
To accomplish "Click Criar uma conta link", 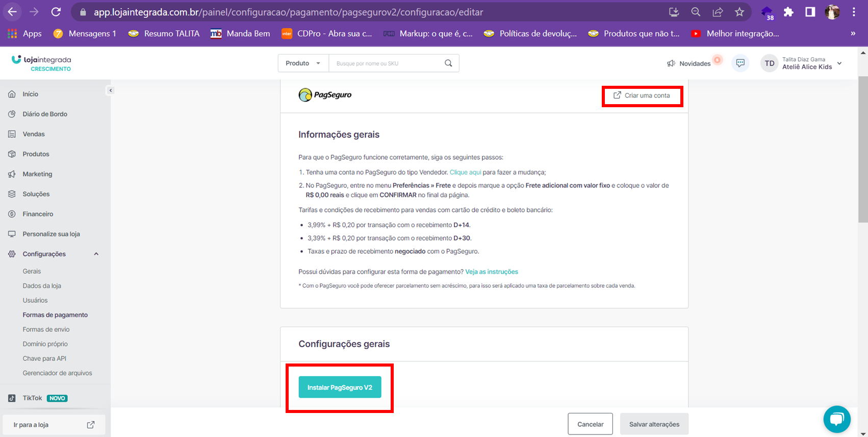I will [x=642, y=95].
